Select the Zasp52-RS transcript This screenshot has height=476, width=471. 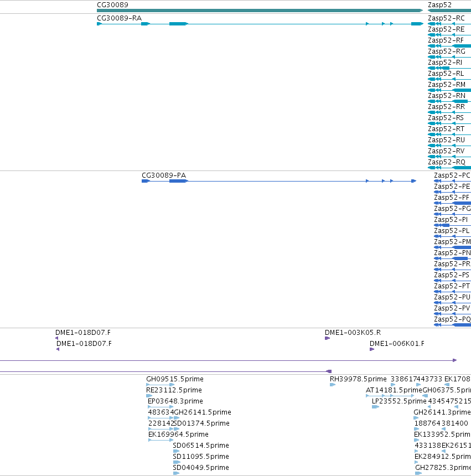[x=446, y=118]
